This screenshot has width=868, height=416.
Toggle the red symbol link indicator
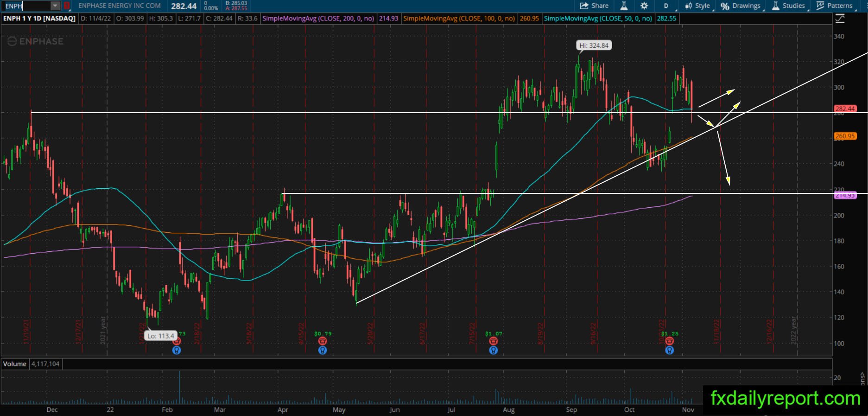pos(67,6)
